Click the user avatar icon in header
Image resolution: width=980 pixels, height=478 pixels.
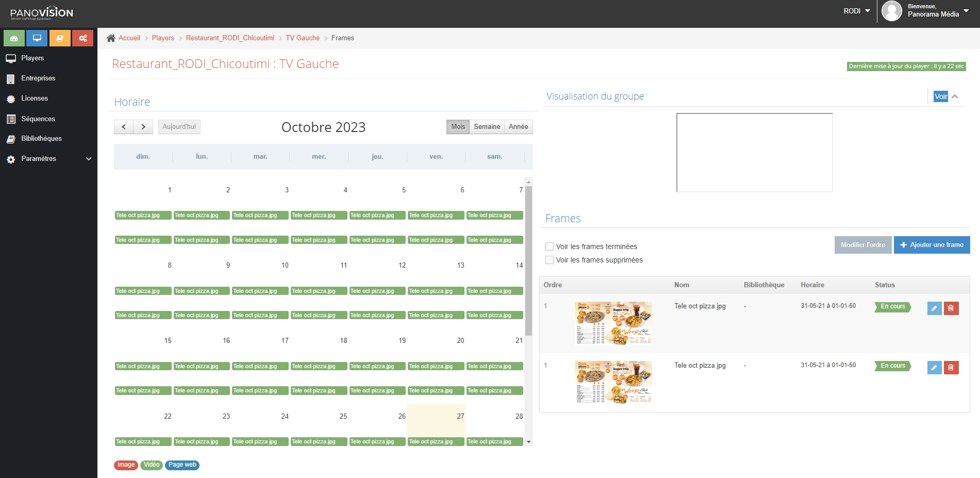pyautogui.click(x=892, y=11)
